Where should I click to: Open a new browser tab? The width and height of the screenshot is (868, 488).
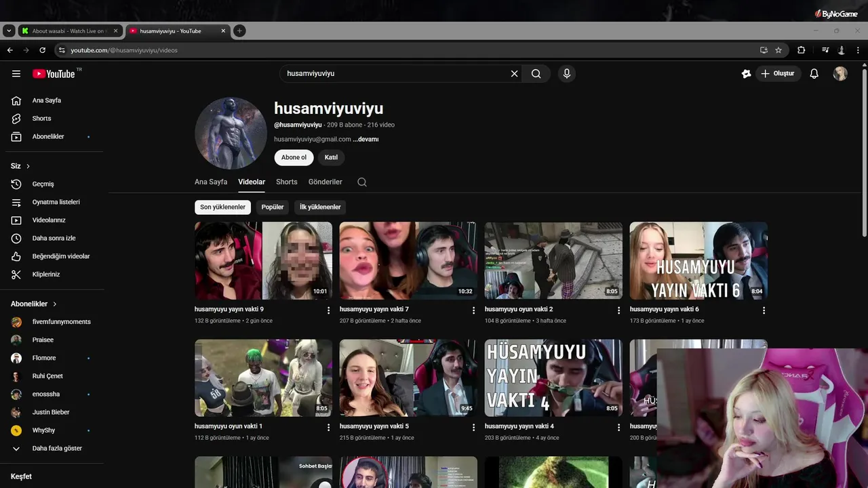(239, 30)
